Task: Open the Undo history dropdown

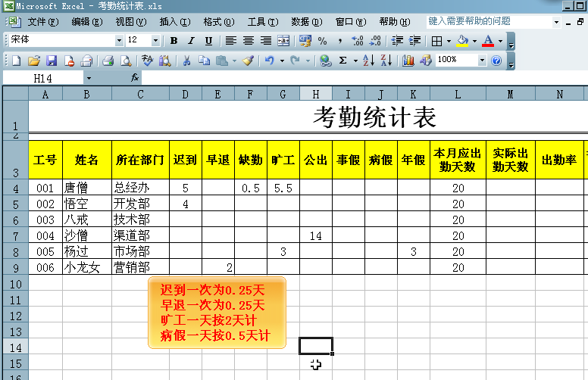Action: pos(282,61)
